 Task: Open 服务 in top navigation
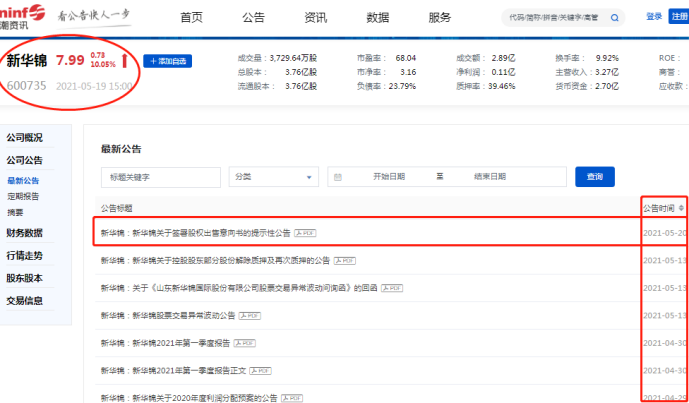(439, 18)
